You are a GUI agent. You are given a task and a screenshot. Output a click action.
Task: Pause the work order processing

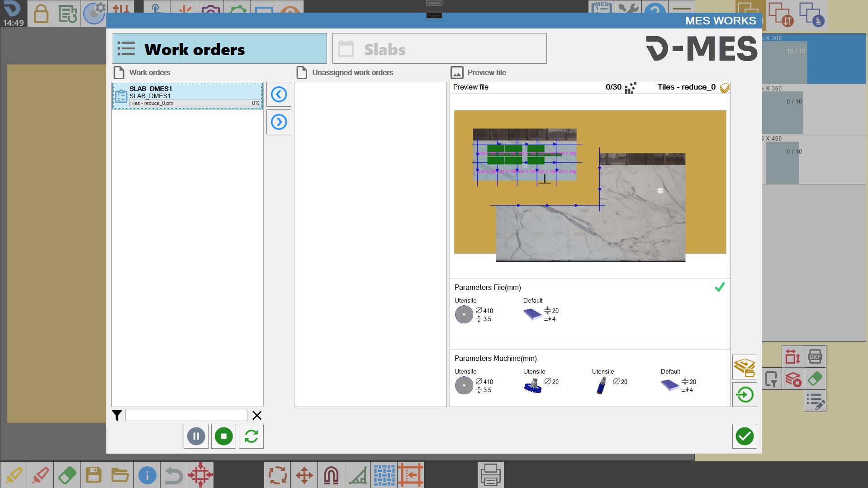click(x=196, y=436)
